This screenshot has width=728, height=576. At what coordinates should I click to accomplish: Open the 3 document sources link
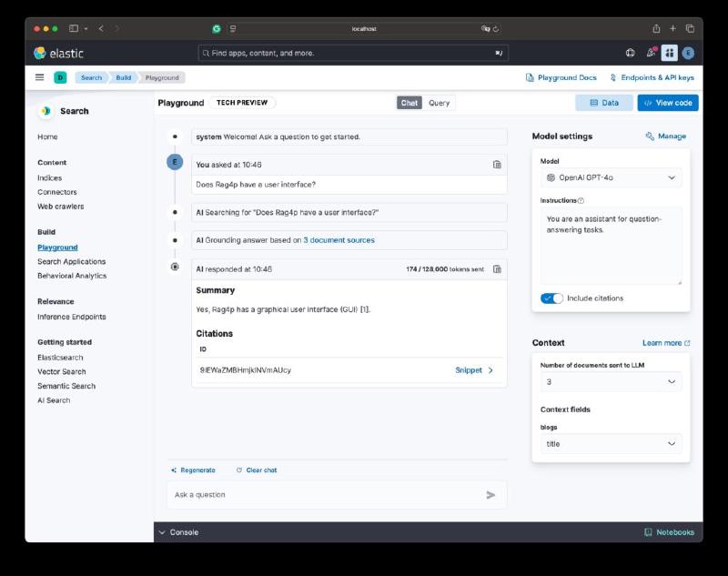coord(339,240)
